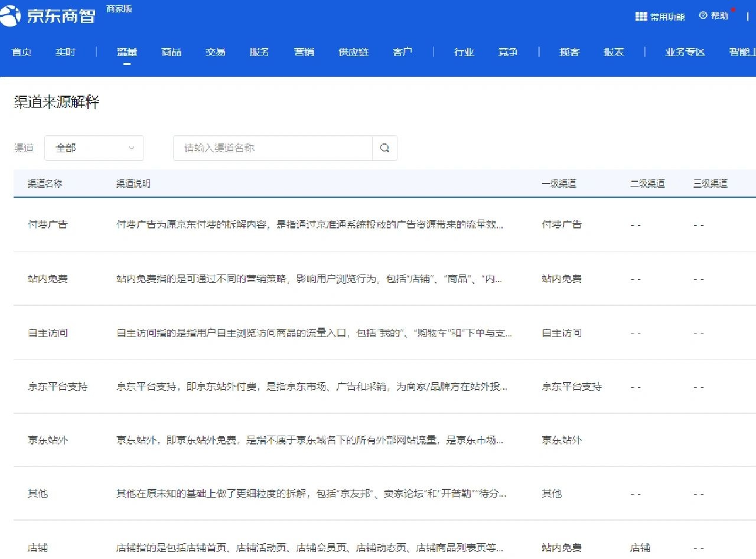Select the 京东站外 channel name cell
The image size is (756, 559).
click(x=48, y=440)
